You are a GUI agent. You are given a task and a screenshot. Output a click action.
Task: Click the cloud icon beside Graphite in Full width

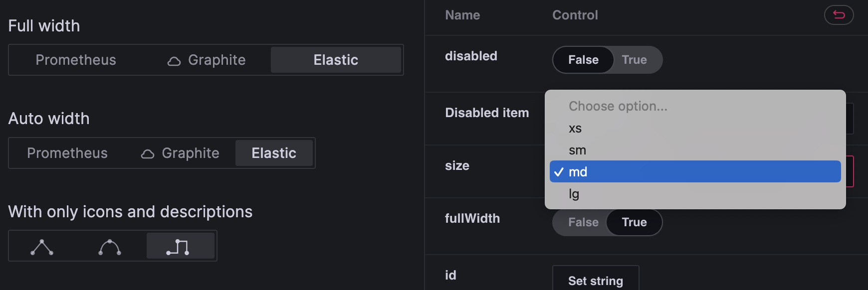[x=173, y=60]
